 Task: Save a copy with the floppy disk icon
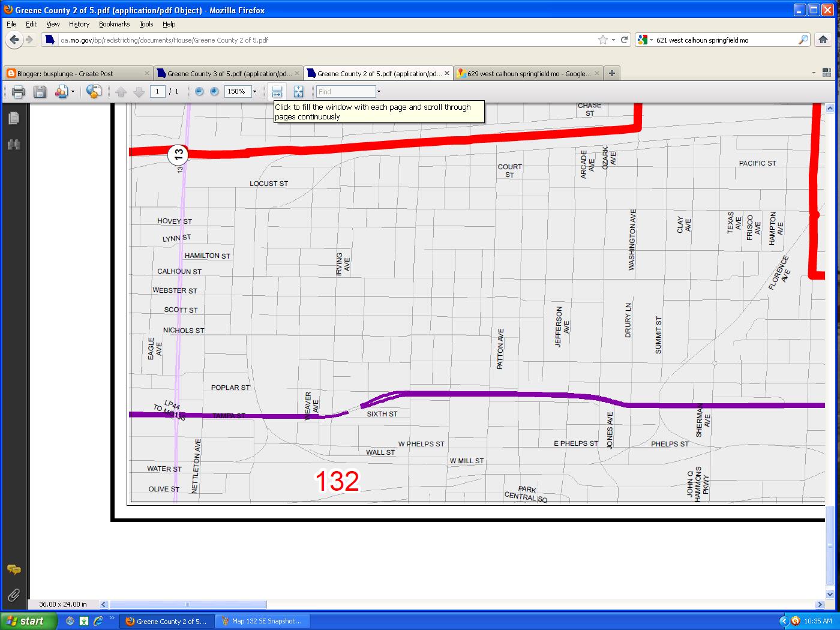(40, 92)
